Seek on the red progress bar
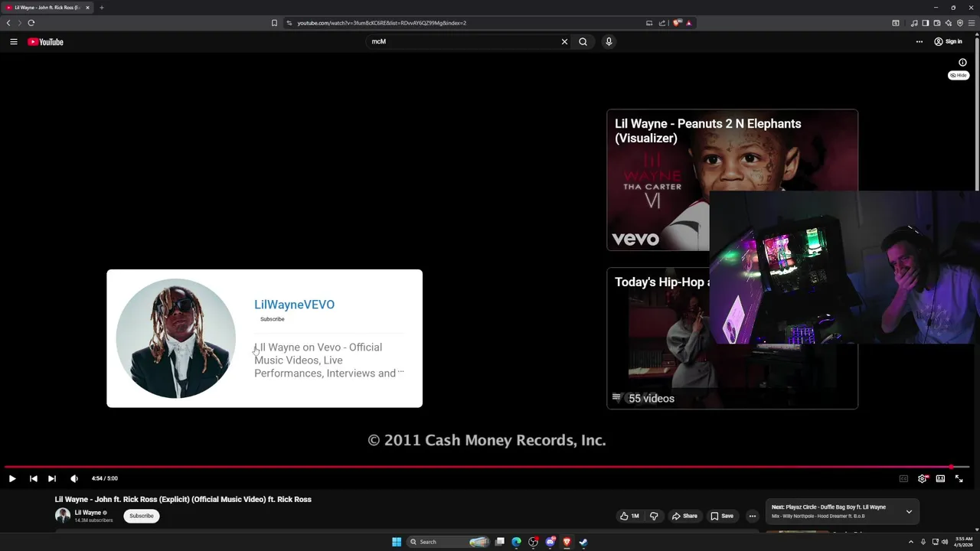This screenshot has height=551, width=980. [x=487, y=466]
